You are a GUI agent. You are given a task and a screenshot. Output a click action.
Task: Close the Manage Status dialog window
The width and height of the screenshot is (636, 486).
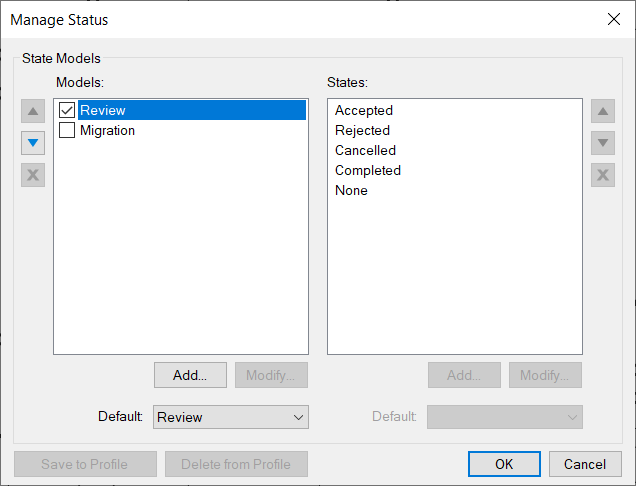pyautogui.click(x=613, y=19)
